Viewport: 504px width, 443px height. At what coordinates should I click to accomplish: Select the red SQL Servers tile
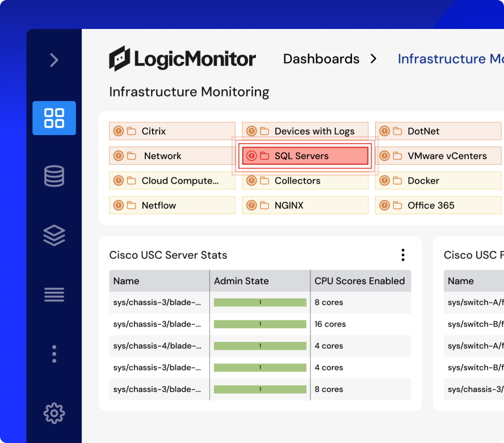click(305, 156)
